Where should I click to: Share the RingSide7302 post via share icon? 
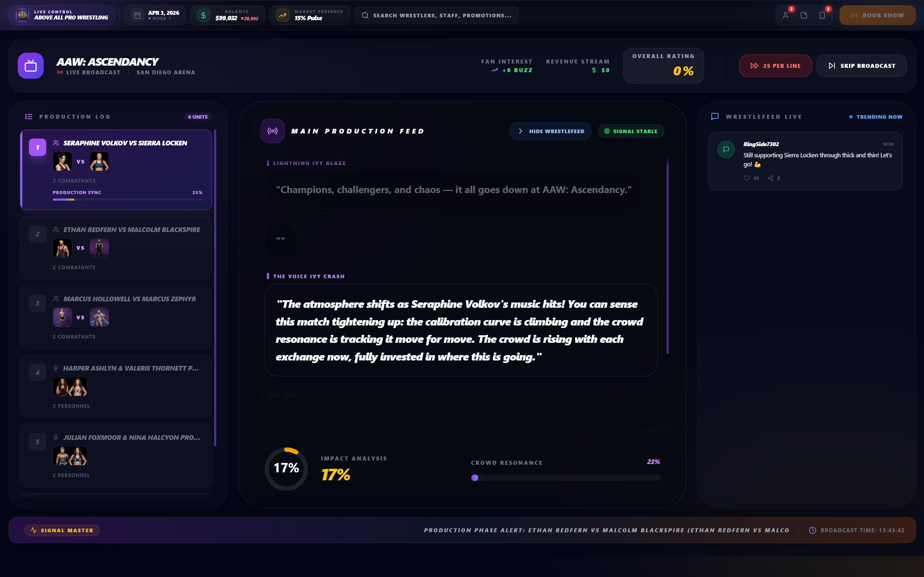click(x=771, y=178)
